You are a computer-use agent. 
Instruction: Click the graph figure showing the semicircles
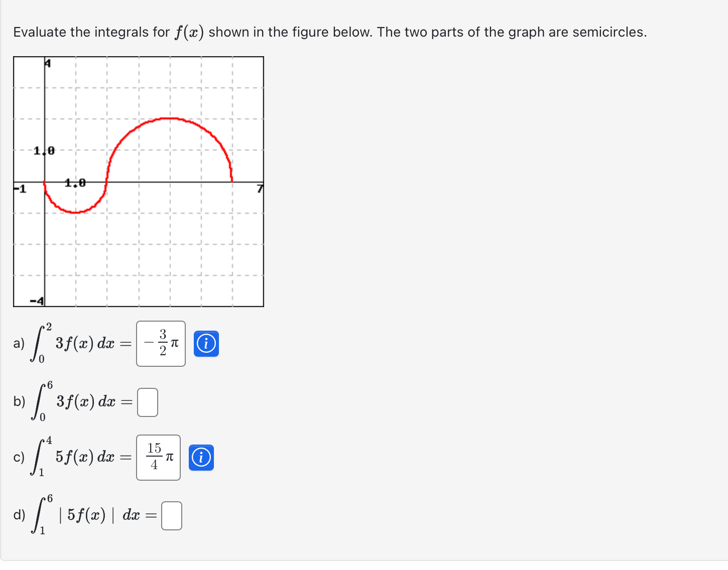(138, 181)
